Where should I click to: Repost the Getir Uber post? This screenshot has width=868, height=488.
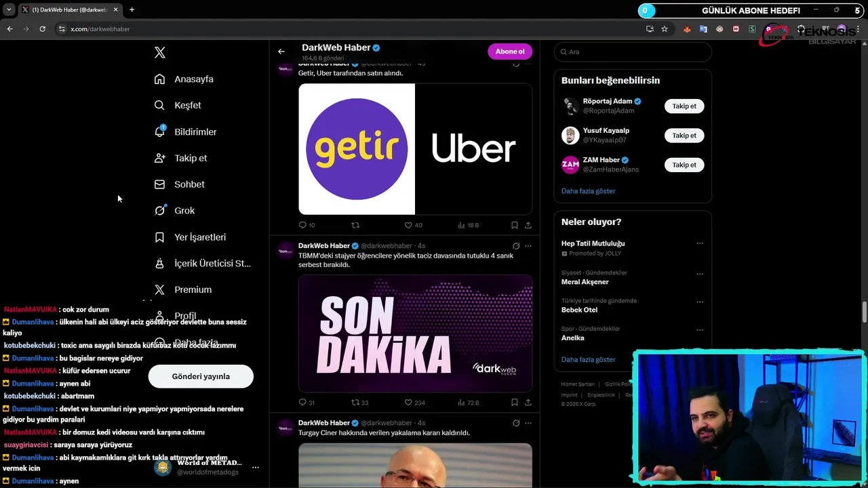[x=355, y=225]
